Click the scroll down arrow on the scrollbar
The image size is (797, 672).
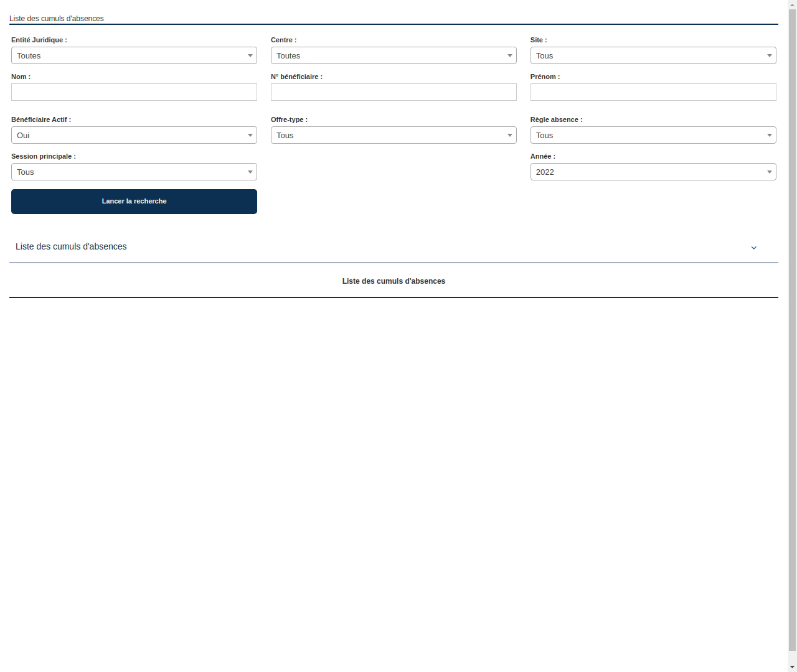(792, 667)
